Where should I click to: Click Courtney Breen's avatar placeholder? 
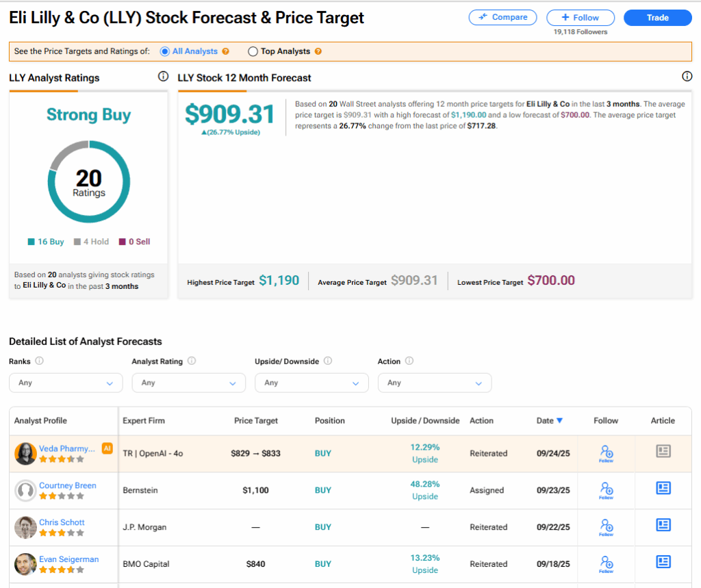[25, 491]
